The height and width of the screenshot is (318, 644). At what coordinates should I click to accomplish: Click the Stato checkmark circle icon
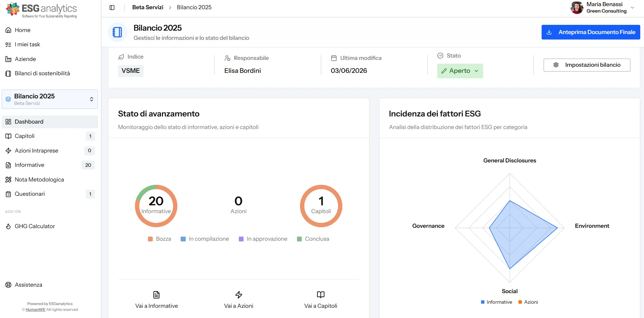[441, 55]
